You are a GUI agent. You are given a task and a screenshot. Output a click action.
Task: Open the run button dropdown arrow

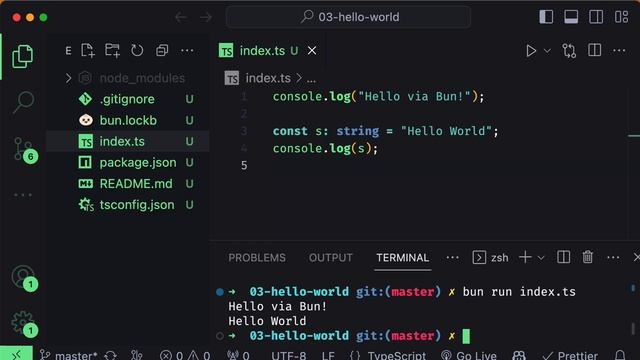pyautogui.click(x=547, y=51)
